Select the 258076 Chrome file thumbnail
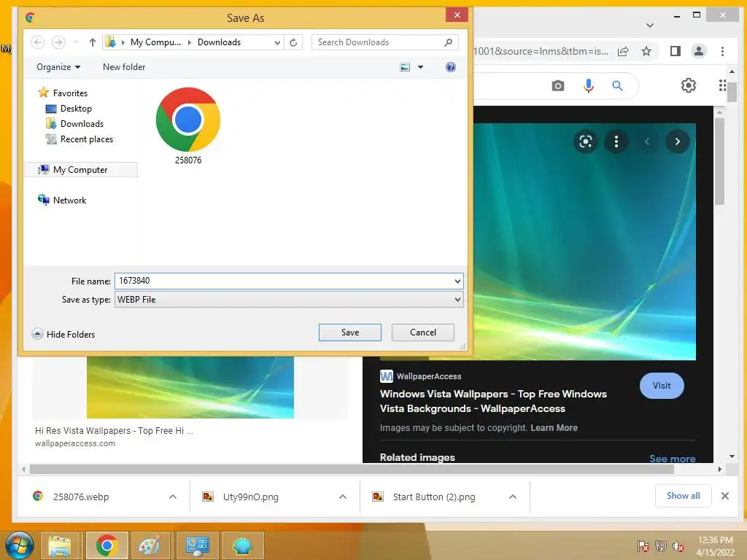This screenshot has height=560, width=747. (x=188, y=125)
